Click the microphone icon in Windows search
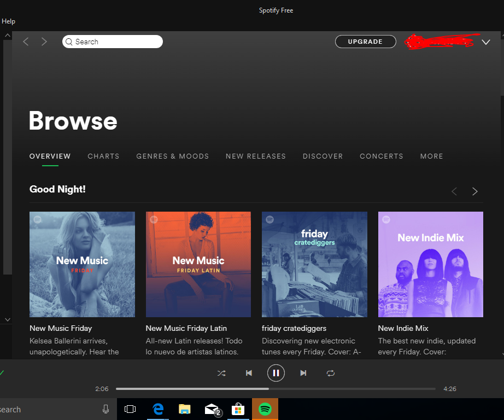Image resolution: width=504 pixels, height=420 pixels. 106,409
